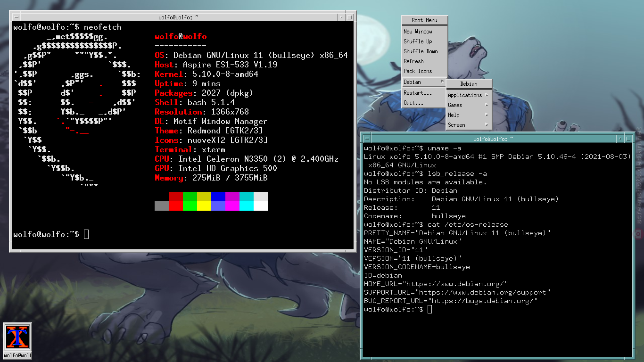This screenshot has height=362, width=644.
Task: Open the iconified xterm desktop icon
Action: pos(17,341)
